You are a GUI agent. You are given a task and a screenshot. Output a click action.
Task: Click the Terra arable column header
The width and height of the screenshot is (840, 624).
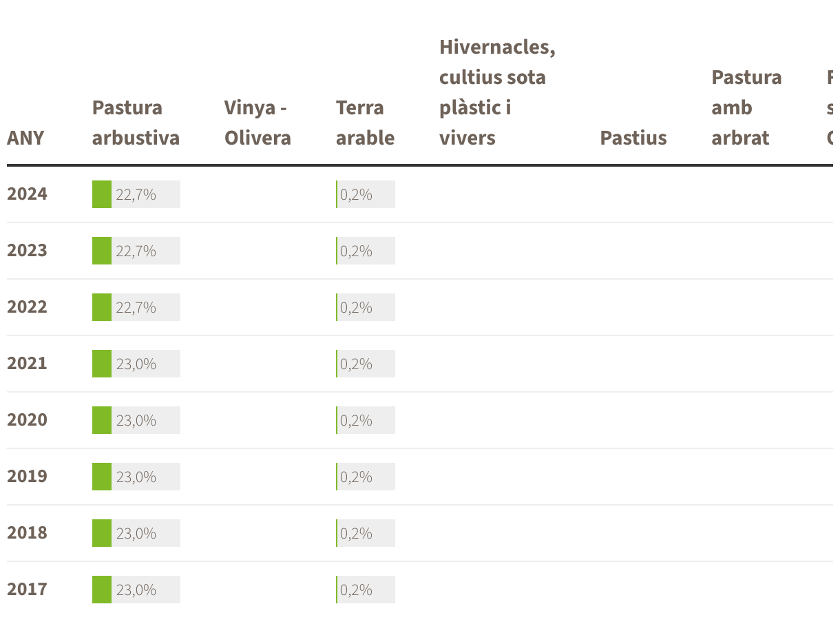click(365, 123)
